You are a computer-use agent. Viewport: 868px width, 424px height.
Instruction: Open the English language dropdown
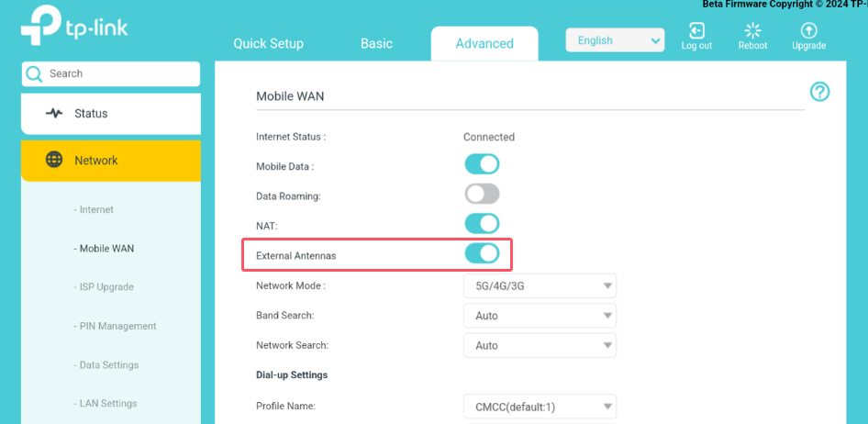615,40
